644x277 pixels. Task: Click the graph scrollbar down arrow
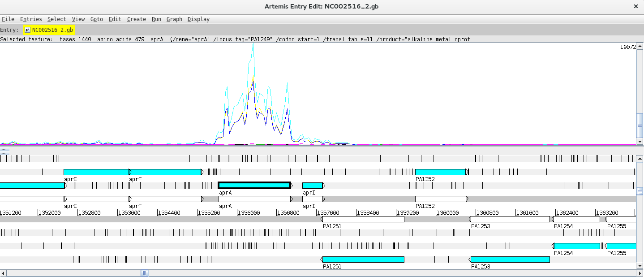tap(640, 142)
